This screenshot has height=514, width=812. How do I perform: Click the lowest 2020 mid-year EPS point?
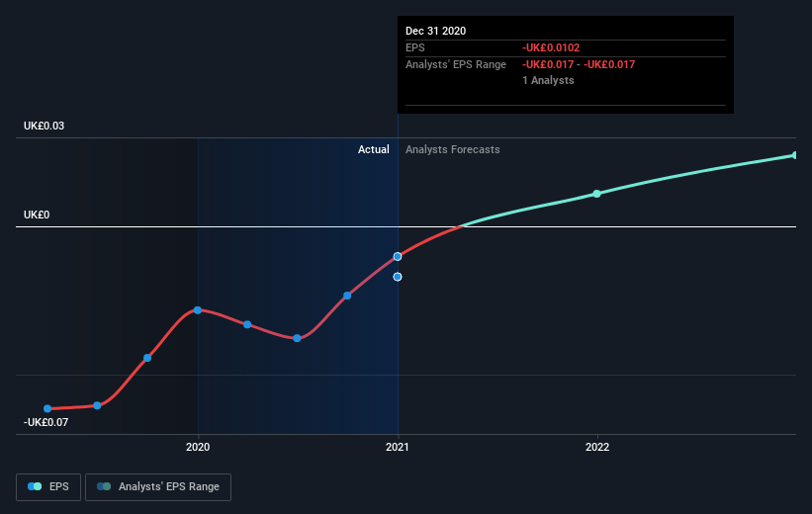297,338
